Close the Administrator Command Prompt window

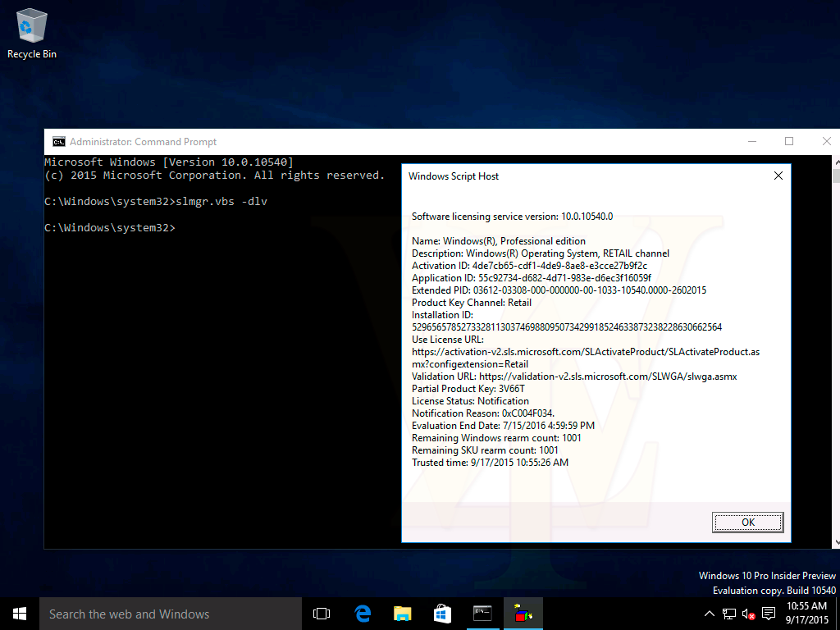click(826, 141)
